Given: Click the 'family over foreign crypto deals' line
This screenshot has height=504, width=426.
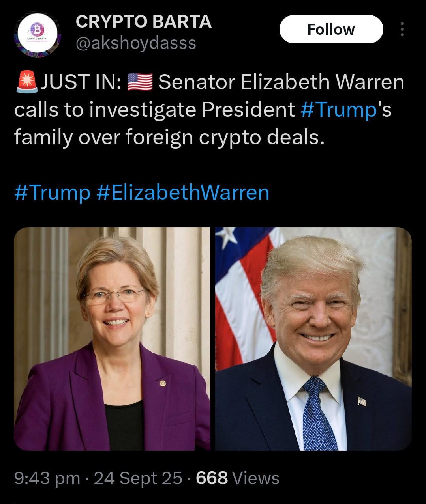Looking at the screenshot, I should 169,137.
